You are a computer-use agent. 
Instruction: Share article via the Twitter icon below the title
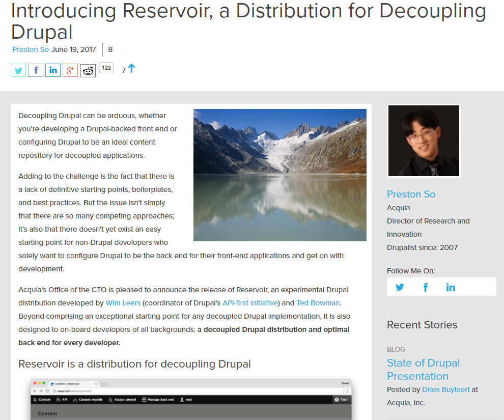(18, 70)
